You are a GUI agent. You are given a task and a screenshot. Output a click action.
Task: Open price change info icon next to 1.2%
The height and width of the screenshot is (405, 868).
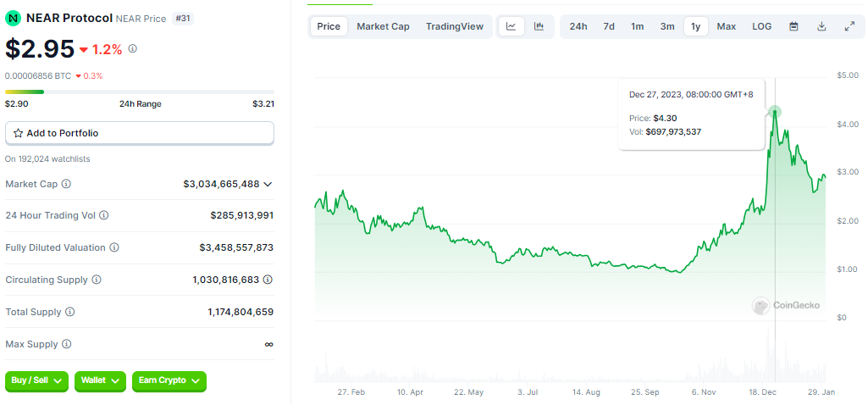click(132, 49)
